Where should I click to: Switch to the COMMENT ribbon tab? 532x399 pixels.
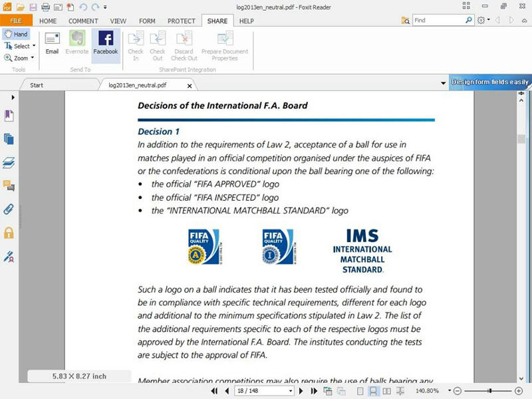(x=83, y=21)
